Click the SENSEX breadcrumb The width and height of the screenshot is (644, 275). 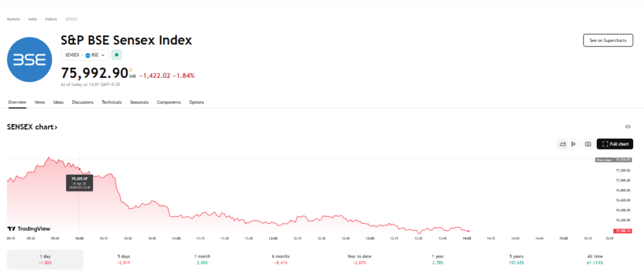[x=72, y=19]
